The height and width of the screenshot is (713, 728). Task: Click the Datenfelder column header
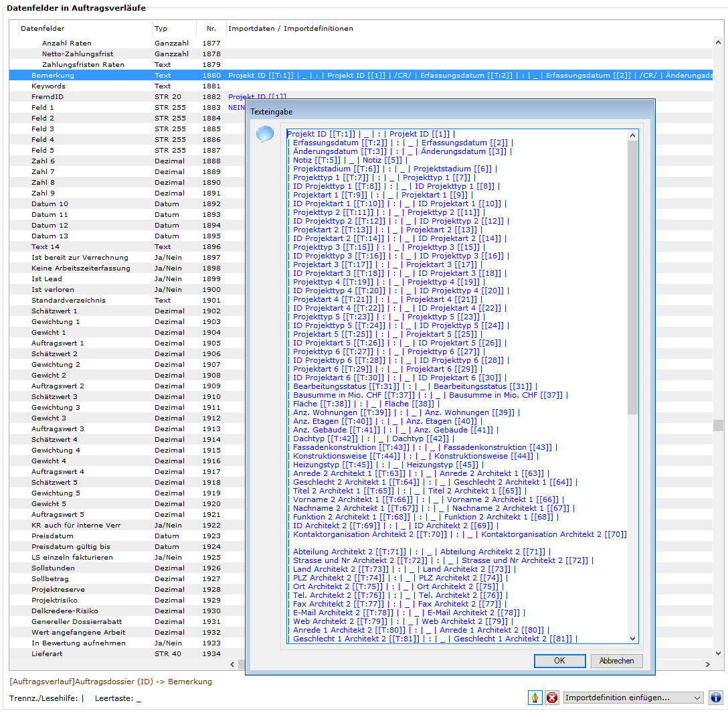click(x=43, y=29)
